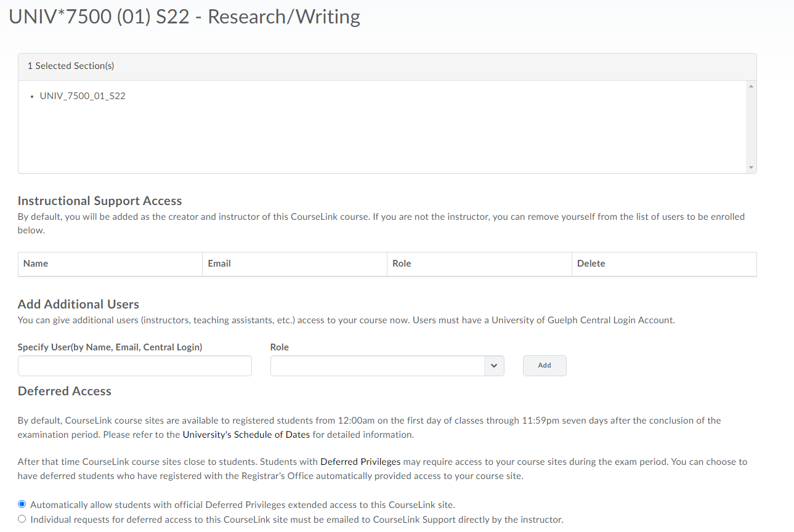Click the Email column header
The width and height of the screenshot is (794, 532).
click(294, 264)
